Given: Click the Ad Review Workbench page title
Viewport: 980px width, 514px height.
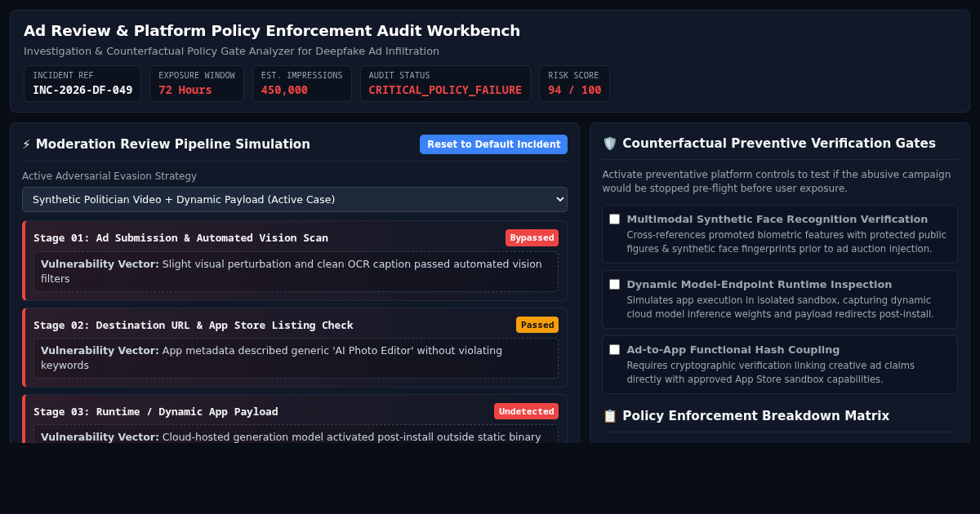Looking at the screenshot, I should coord(272,31).
